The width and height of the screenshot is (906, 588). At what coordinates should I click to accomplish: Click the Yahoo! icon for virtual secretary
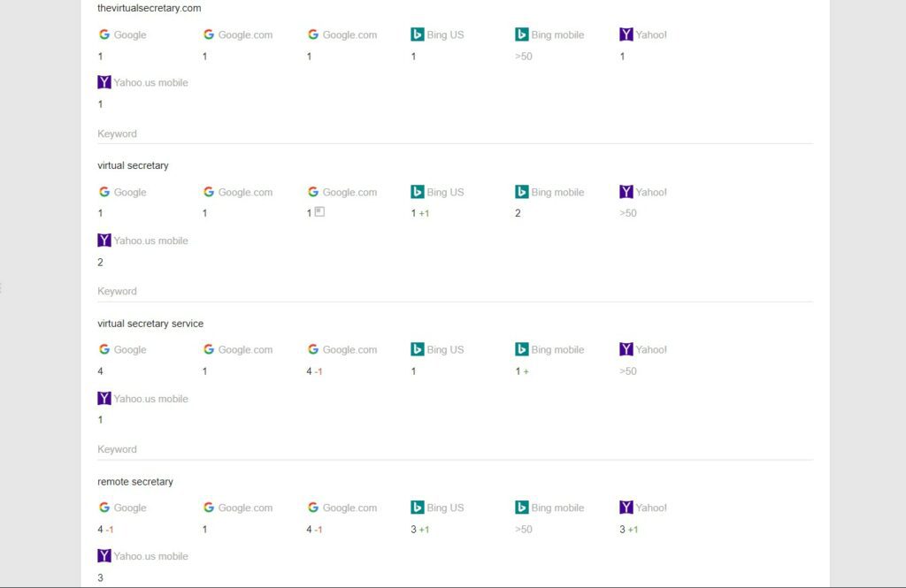pos(626,192)
